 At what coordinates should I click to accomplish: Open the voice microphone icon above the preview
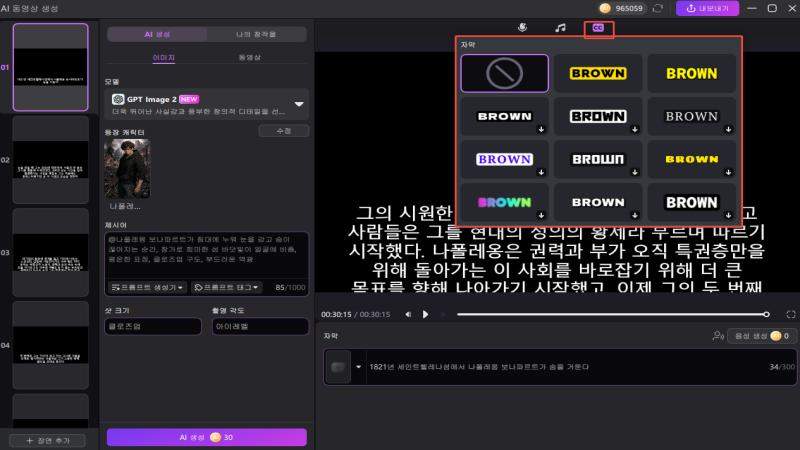point(522,28)
